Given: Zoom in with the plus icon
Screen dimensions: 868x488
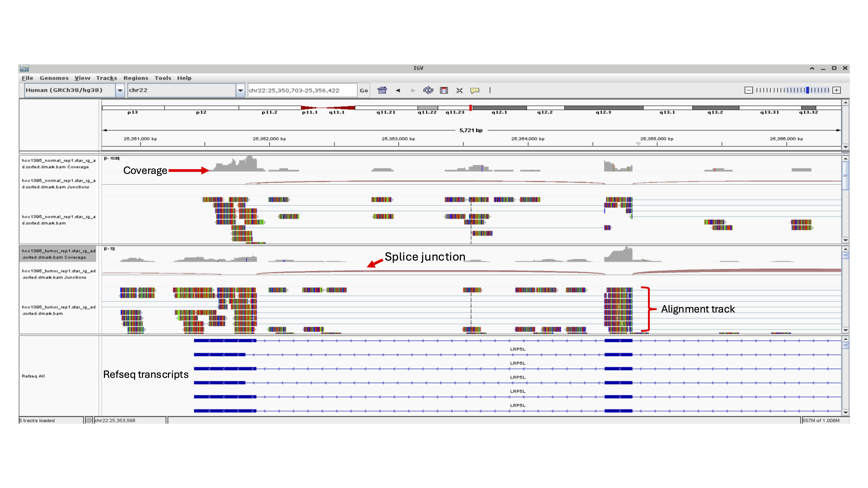Looking at the screenshot, I should (837, 90).
